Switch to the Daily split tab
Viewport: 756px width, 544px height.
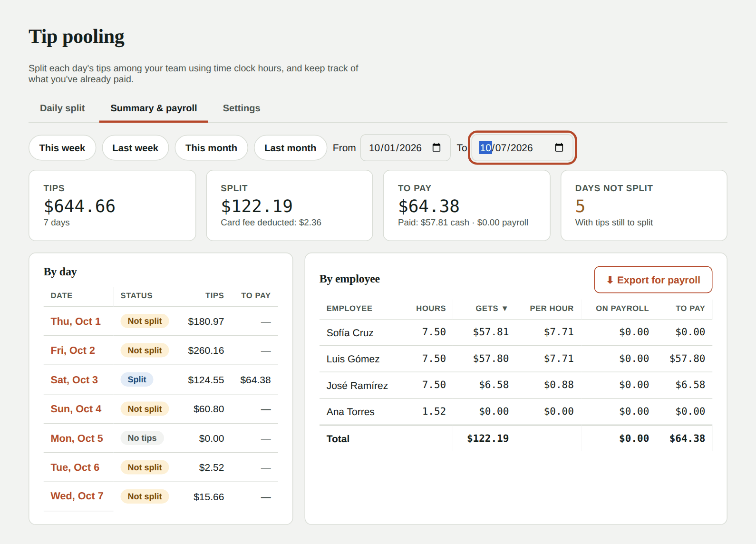pyautogui.click(x=62, y=108)
